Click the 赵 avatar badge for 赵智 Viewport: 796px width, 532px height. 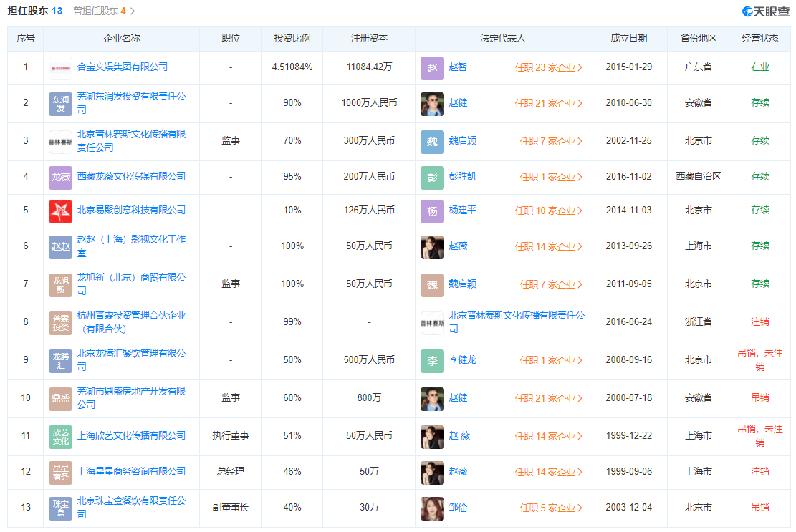coord(432,68)
